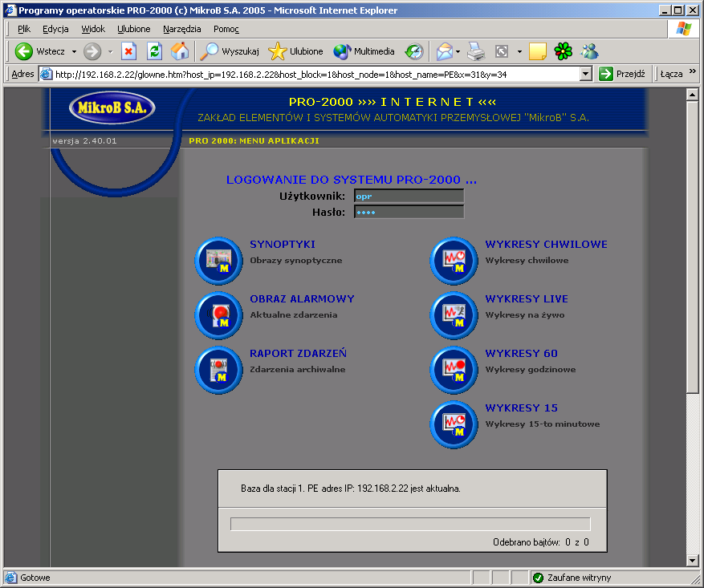Open the Narzędzia menu
704x588 pixels.
[x=182, y=29]
